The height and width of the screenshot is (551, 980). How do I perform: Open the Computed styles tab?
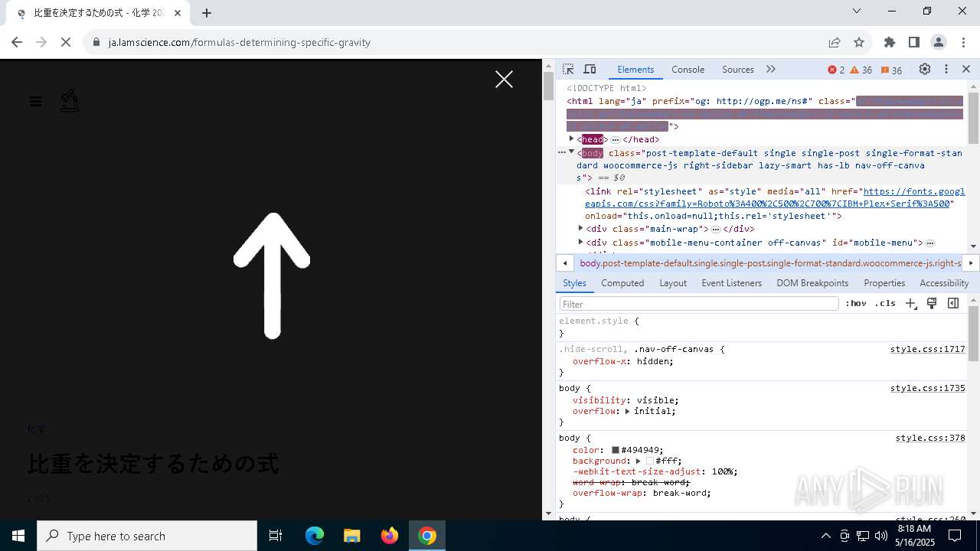622,282
